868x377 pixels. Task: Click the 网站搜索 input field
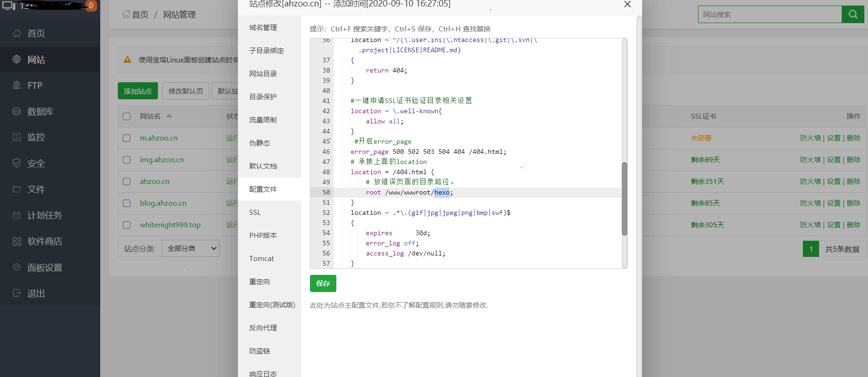pos(770,14)
